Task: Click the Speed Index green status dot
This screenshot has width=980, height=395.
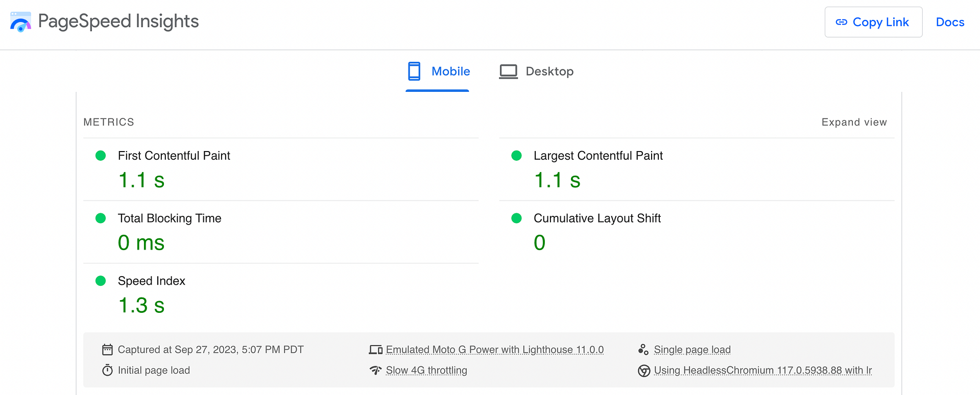Action: (x=101, y=281)
